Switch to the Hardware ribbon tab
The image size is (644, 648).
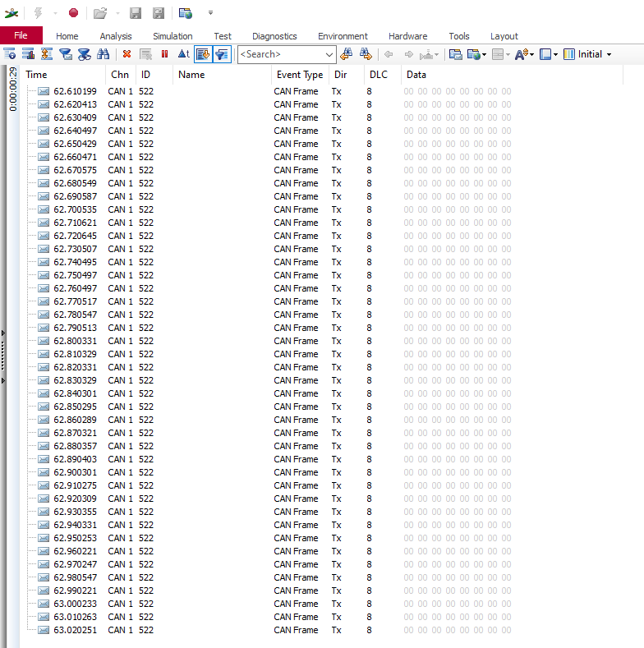tap(408, 36)
